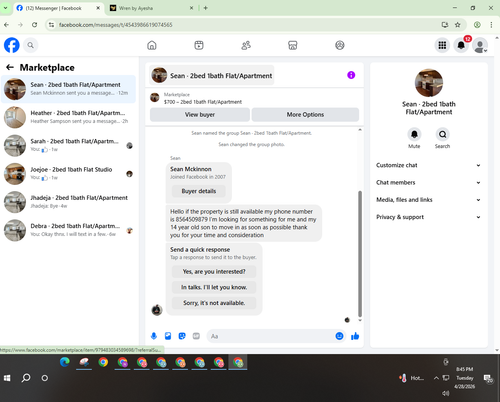Expand Customize chat section
This screenshot has width=500, height=402.
tap(428, 165)
